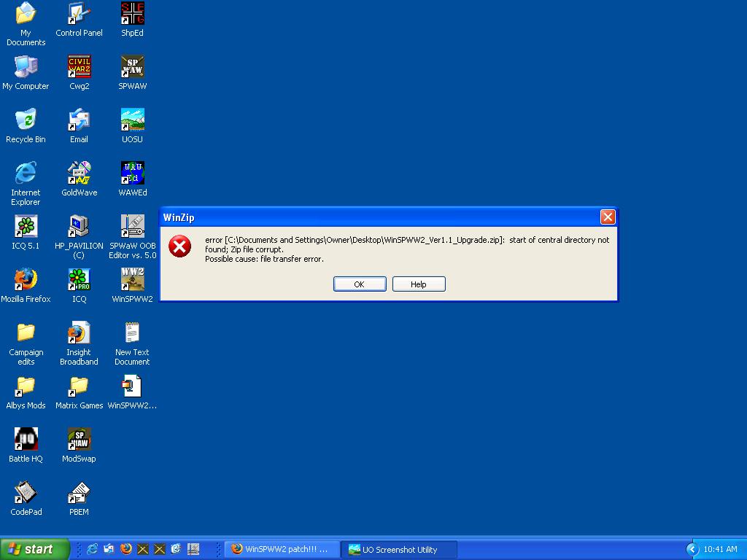The image size is (747, 560).
Task: Select the Recycle Bin icon
Action: [x=26, y=120]
